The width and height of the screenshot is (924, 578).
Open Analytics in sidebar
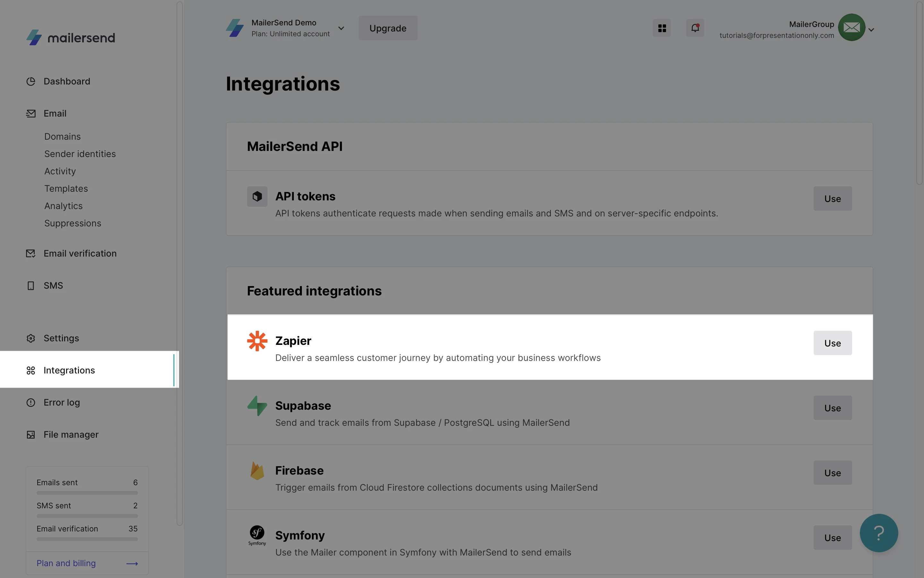[64, 206]
